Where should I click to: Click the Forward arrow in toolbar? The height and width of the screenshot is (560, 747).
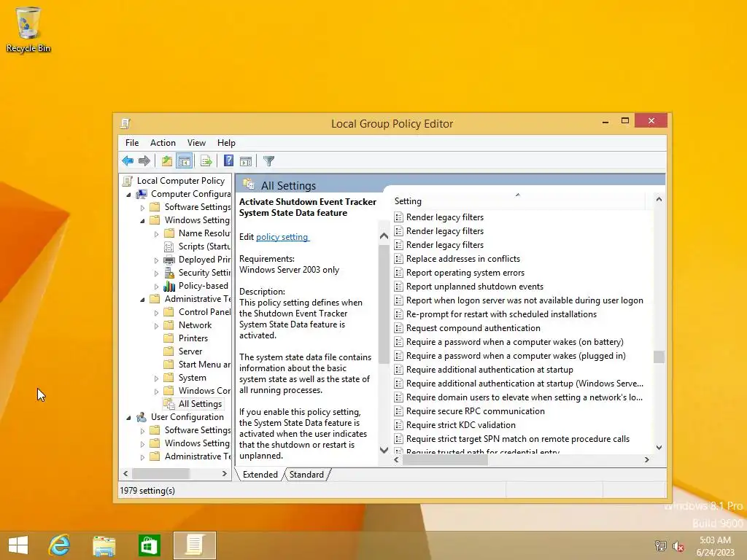pyautogui.click(x=144, y=161)
